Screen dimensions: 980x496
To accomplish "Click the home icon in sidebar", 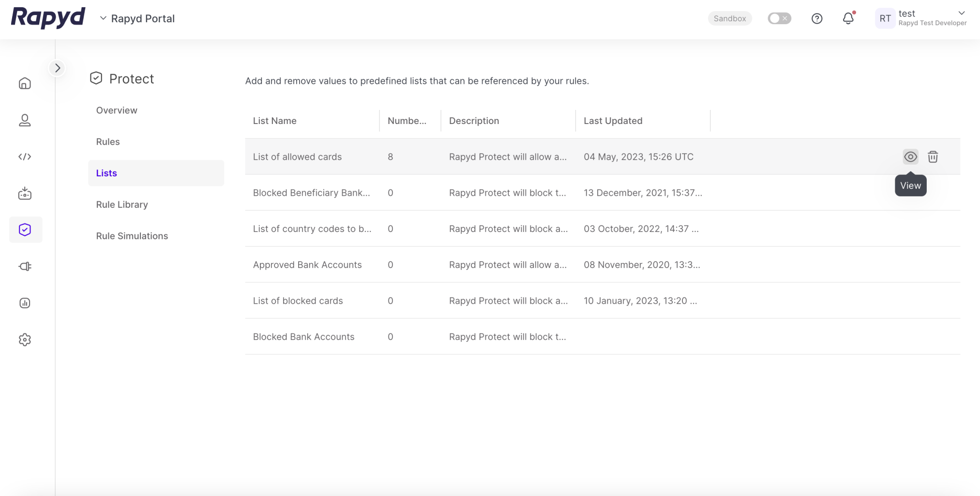I will click(x=25, y=83).
